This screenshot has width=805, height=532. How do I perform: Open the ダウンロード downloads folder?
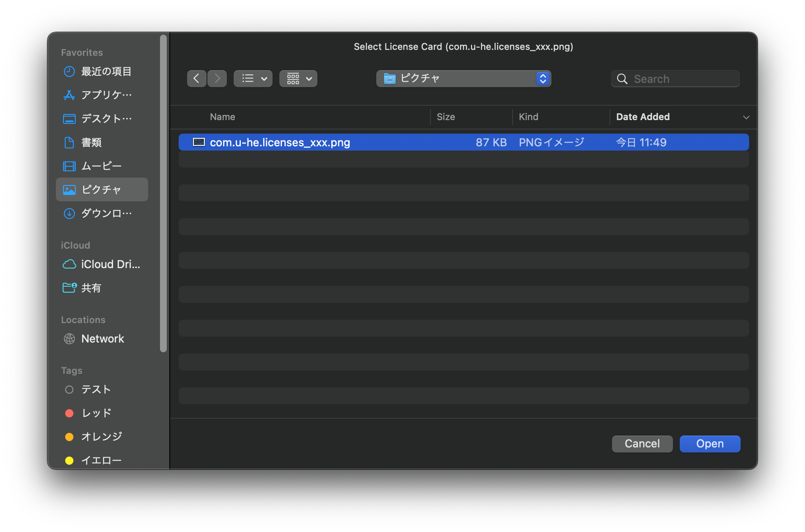coord(106,214)
